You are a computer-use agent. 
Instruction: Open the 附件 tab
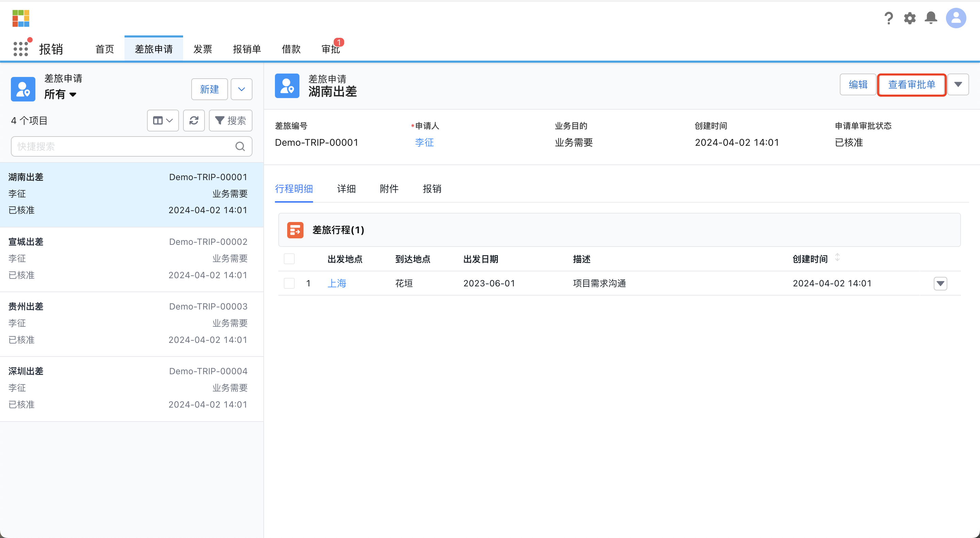click(x=389, y=189)
